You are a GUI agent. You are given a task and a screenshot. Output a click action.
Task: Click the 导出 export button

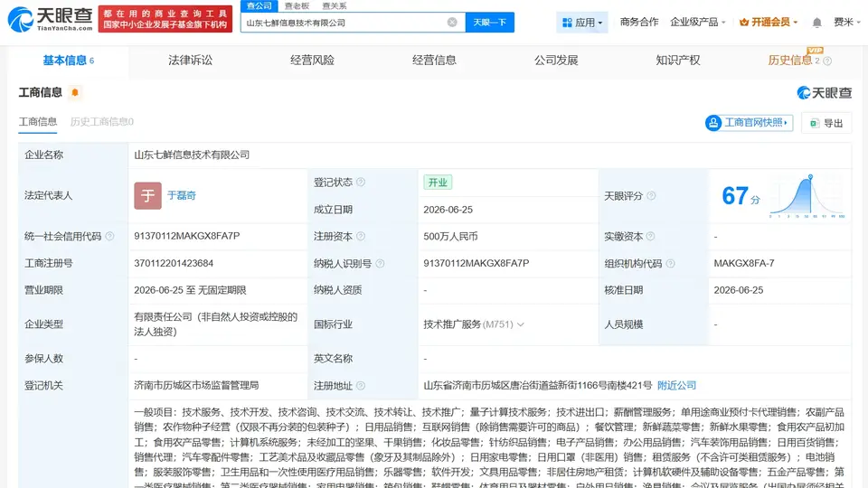point(826,123)
